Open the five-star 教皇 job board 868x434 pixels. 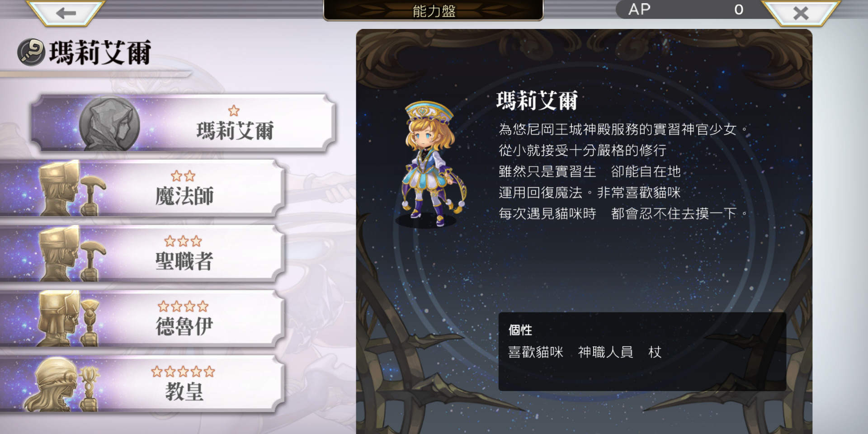[x=142, y=384]
